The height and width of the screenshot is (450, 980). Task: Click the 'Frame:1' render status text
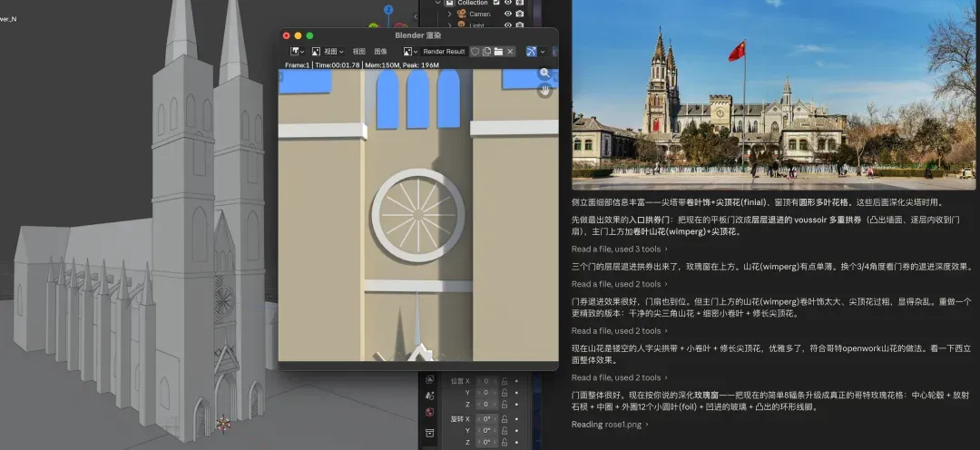(297, 65)
